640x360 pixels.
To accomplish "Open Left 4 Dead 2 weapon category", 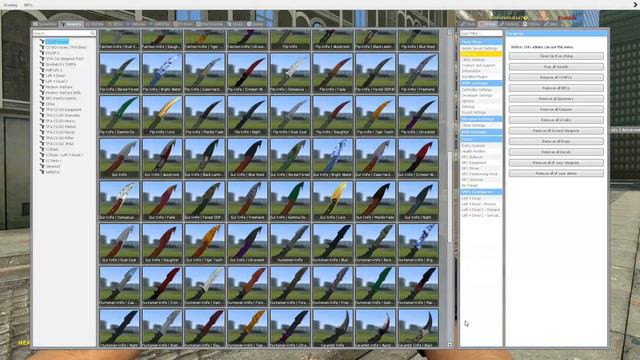I will pos(56,81).
